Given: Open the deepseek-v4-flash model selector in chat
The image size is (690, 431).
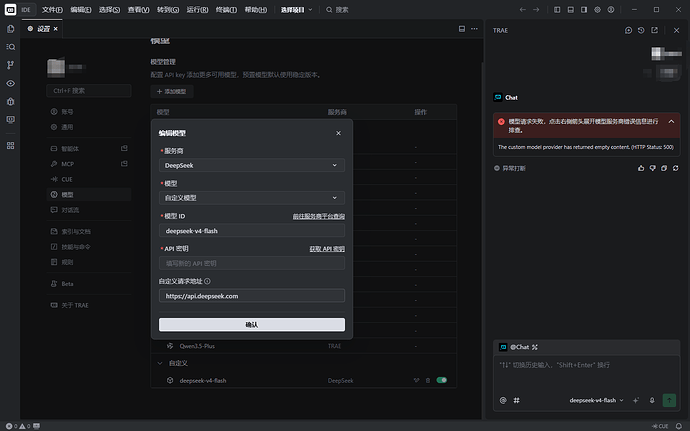Looking at the screenshot, I should (597, 400).
